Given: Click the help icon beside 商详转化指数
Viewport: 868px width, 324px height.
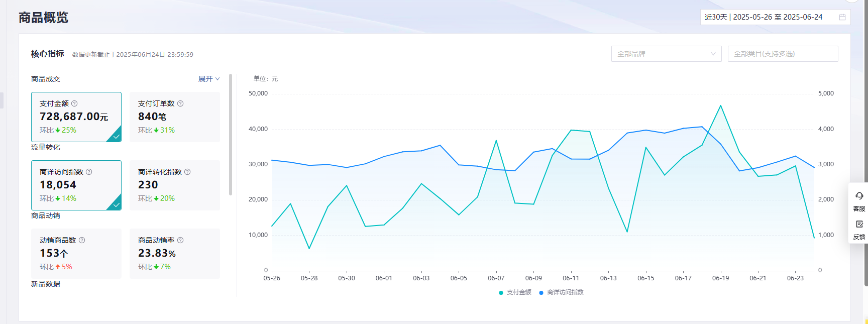Looking at the screenshot, I should click(187, 172).
